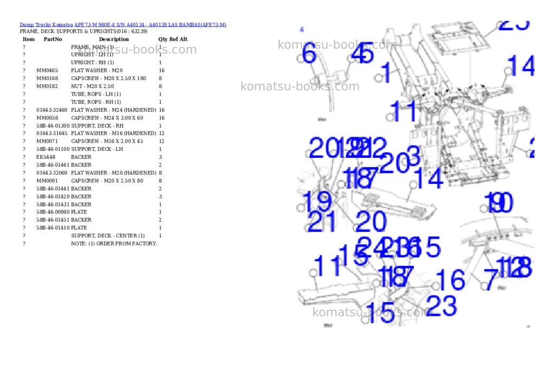Select 'SUPPORT, DECK - RH' description
Image resolution: width=554 pixels, height=392 pixels.
click(97, 126)
